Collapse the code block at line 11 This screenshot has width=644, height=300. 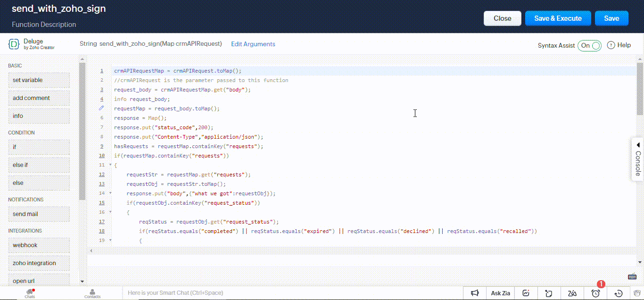(110, 165)
